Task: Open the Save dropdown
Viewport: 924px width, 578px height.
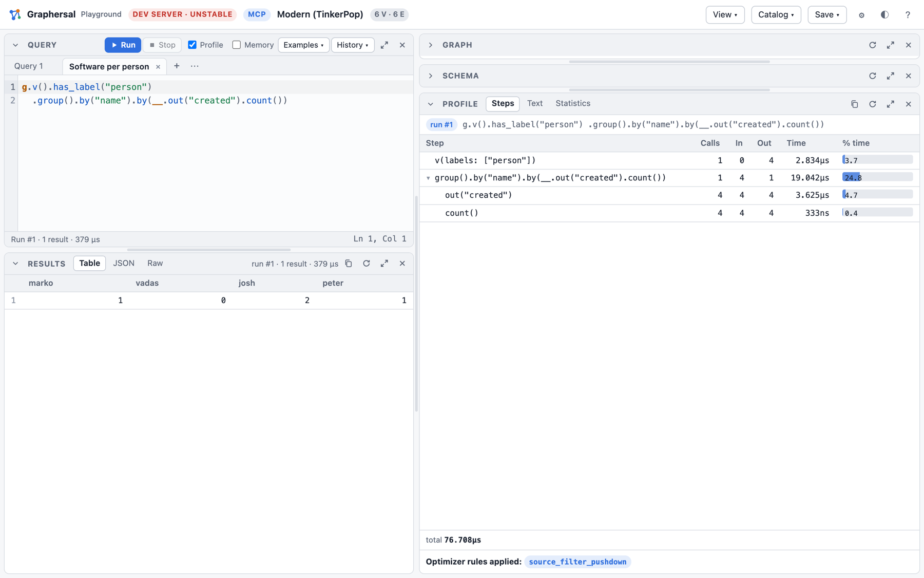Action: point(826,14)
